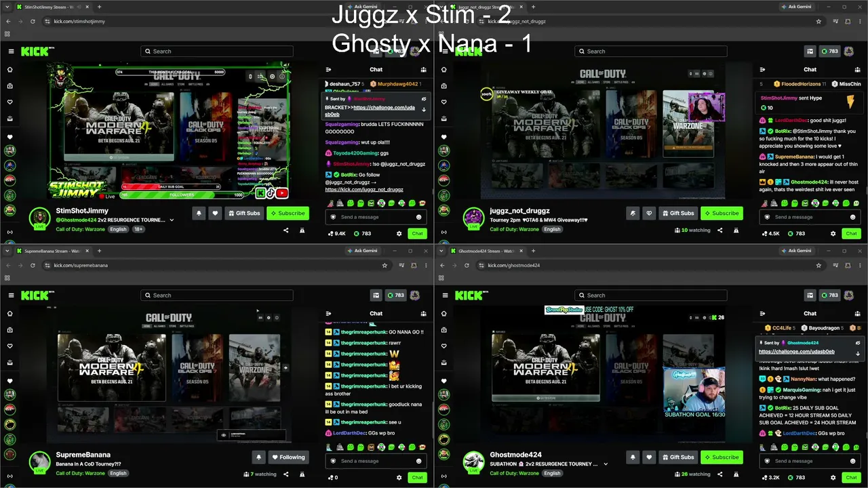
Task: Open profile avatar menu in juggz_not_druggz window
Action: point(849,52)
